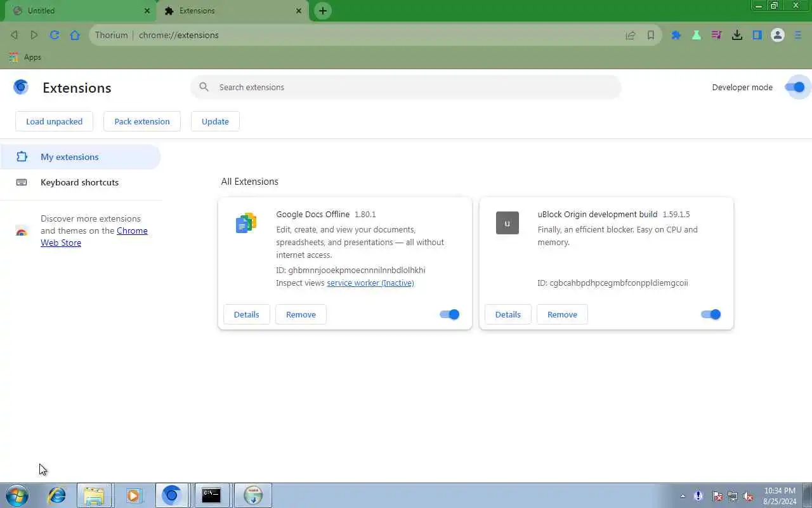Screen dimensions: 812x508
Task: Toggle the side panel icon
Action: tap(757, 35)
